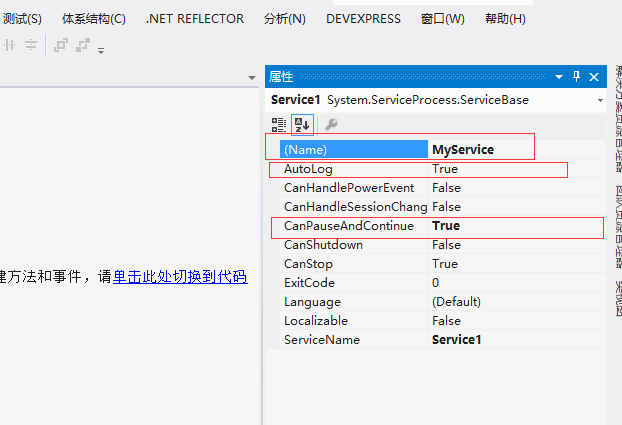
Task: Click the horizontal spacing toolbar icon
Action: coord(10,45)
